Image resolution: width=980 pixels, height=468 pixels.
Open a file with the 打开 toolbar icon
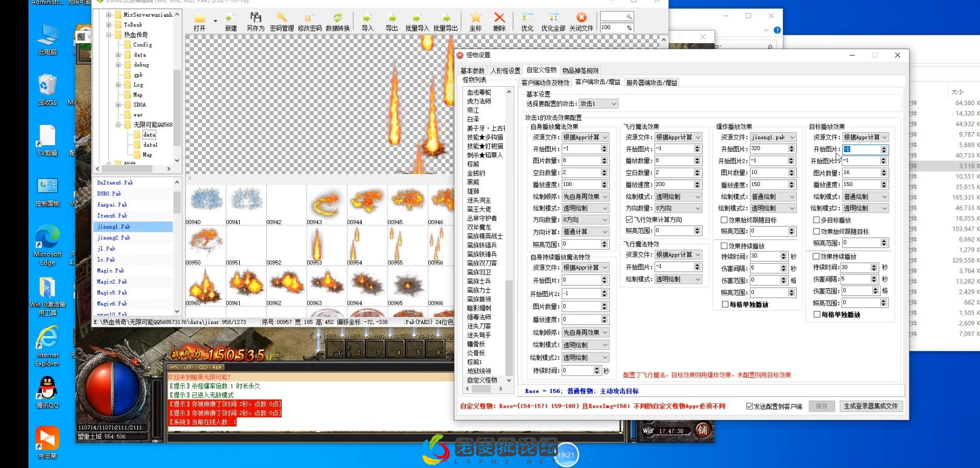click(x=200, y=22)
